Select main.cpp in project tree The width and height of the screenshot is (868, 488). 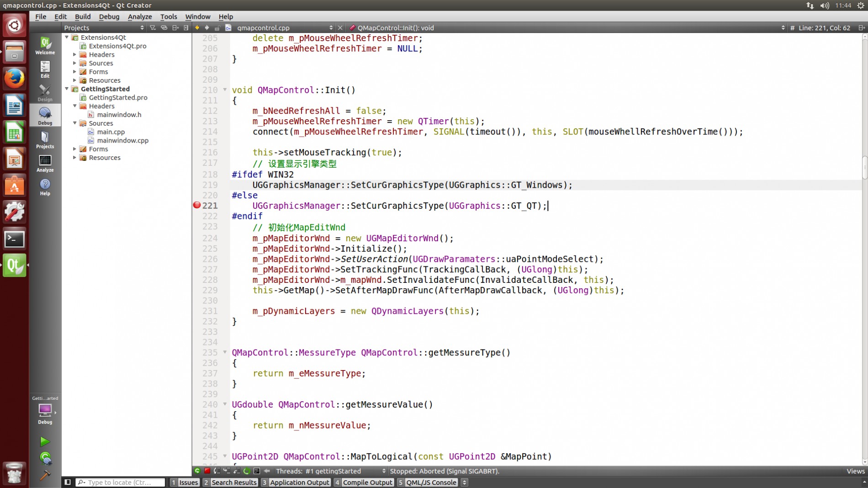click(111, 132)
